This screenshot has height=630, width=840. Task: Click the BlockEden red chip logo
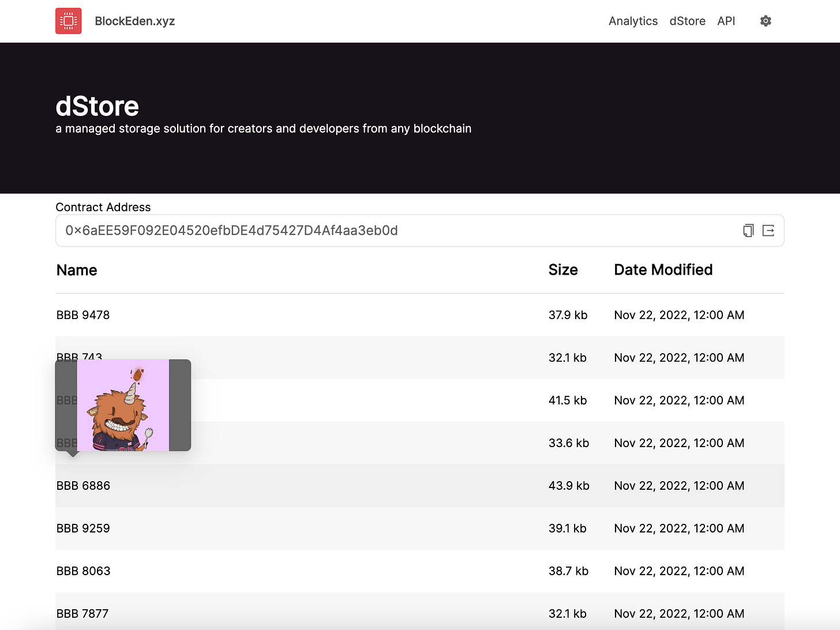68,21
